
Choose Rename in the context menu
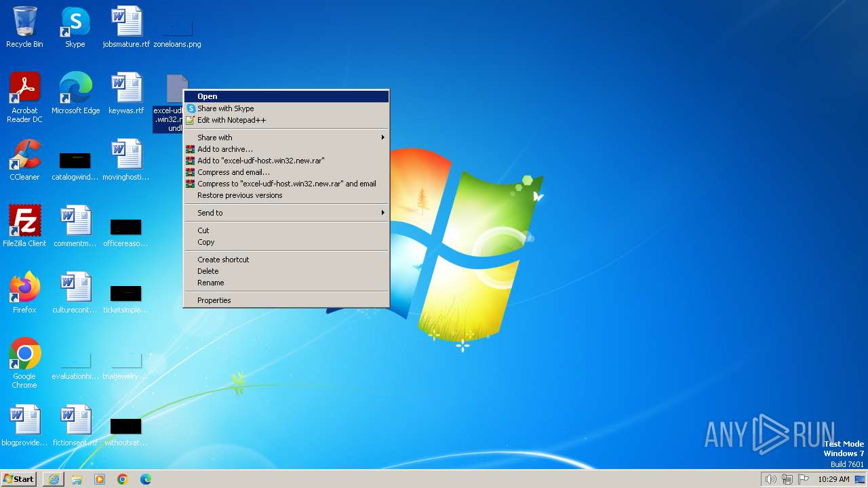tap(287, 283)
